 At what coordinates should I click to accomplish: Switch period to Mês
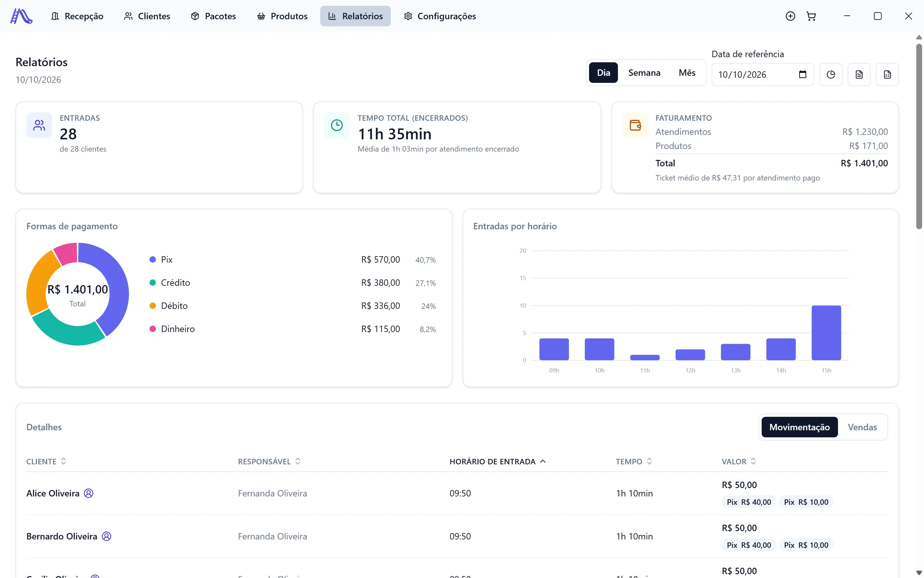point(687,73)
